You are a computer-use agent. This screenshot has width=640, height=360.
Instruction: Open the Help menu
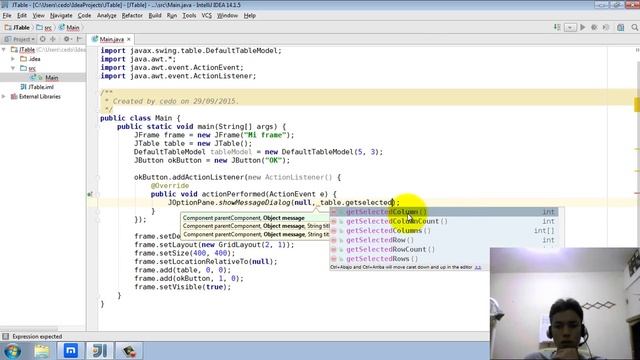point(249,16)
